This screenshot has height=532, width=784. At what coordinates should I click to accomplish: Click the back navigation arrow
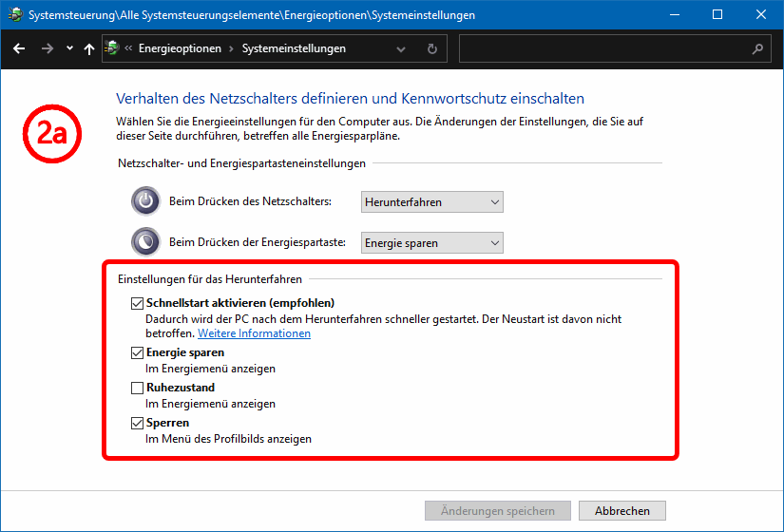(x=19, y=48)
